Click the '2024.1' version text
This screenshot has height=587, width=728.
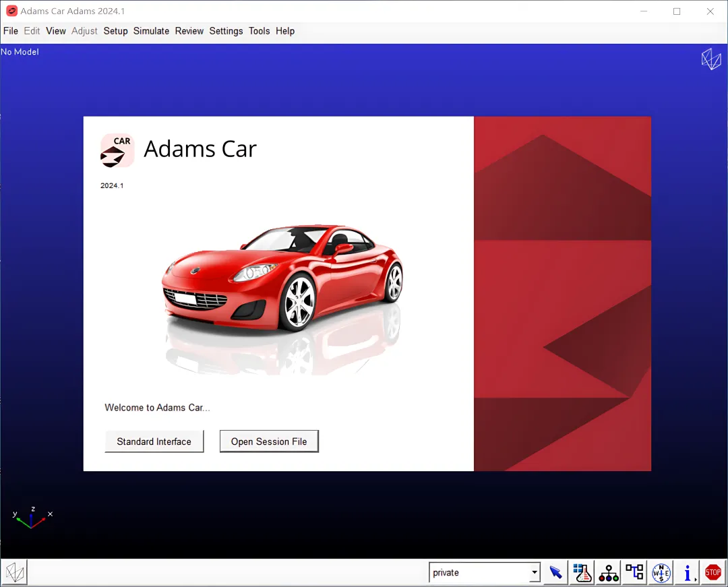112,185
